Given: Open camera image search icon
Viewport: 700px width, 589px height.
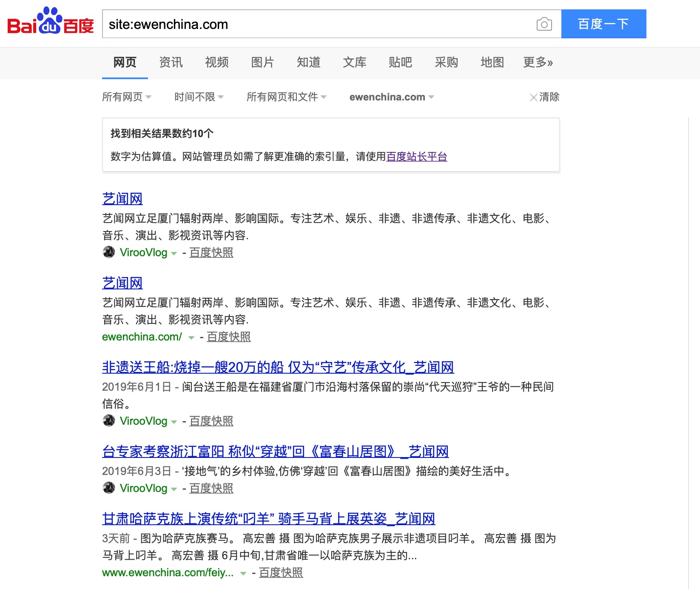Looking at the screenshot, I should coord(544,24).
